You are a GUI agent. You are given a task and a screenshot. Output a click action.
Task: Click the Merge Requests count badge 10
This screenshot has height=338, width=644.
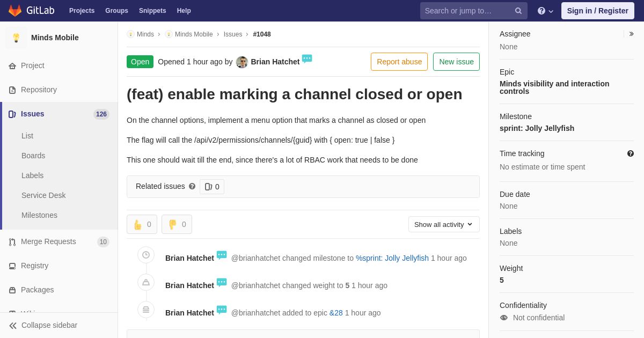pos(103,242)
